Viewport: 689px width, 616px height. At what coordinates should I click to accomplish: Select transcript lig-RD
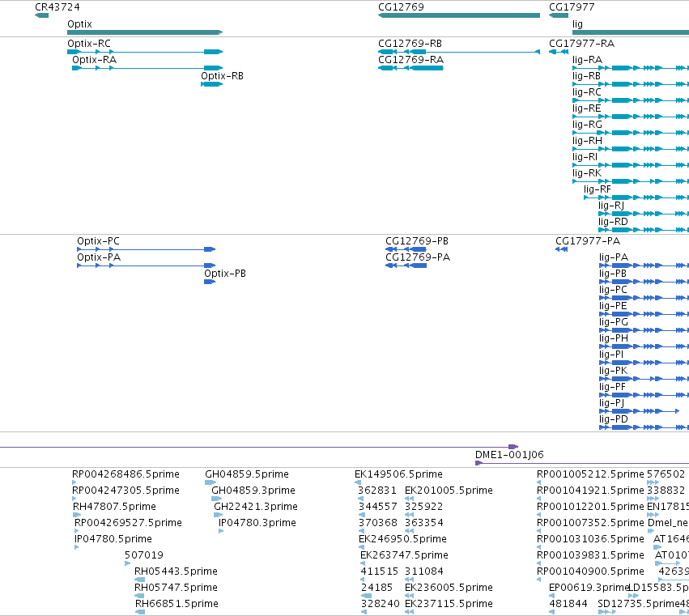click(644, 230)
